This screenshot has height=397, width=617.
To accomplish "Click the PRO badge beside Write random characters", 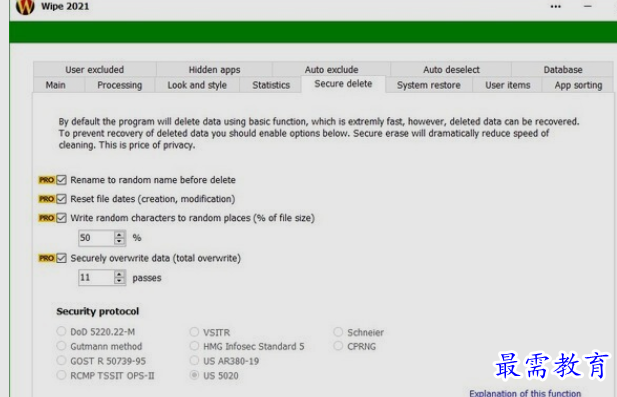I will [46, 218].
